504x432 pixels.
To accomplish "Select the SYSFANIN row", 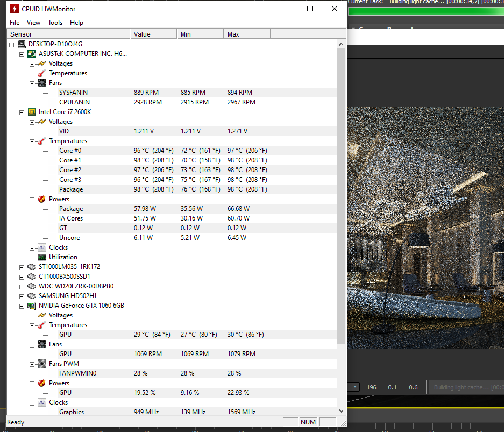I will pyautogui.click(x=198, y=93).
